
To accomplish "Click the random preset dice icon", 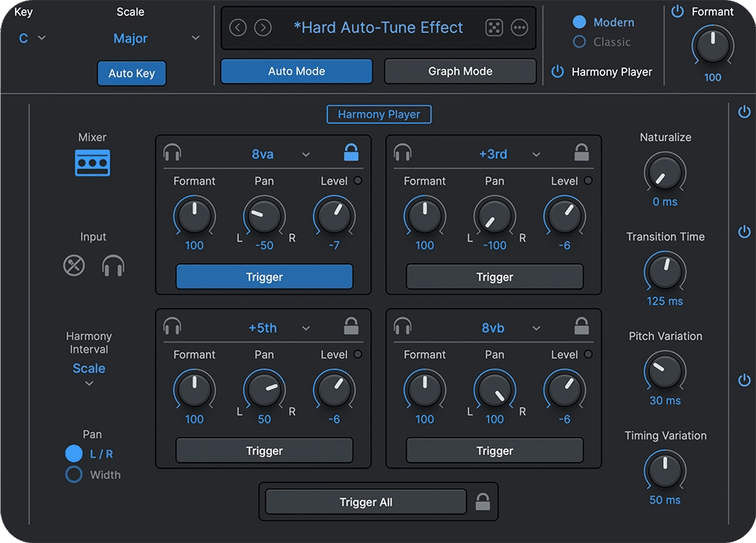I will coord(494,28).
